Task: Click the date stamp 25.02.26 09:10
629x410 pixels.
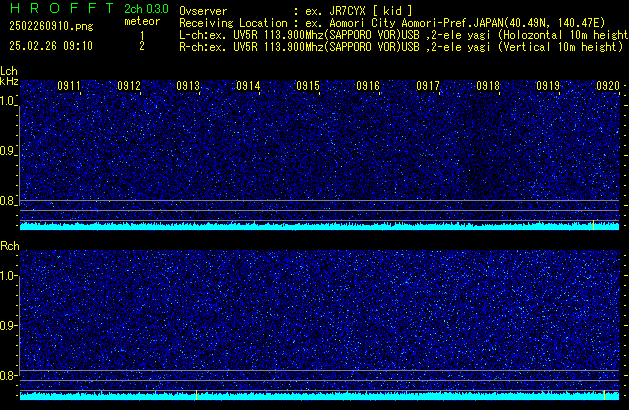Action: 51,46
